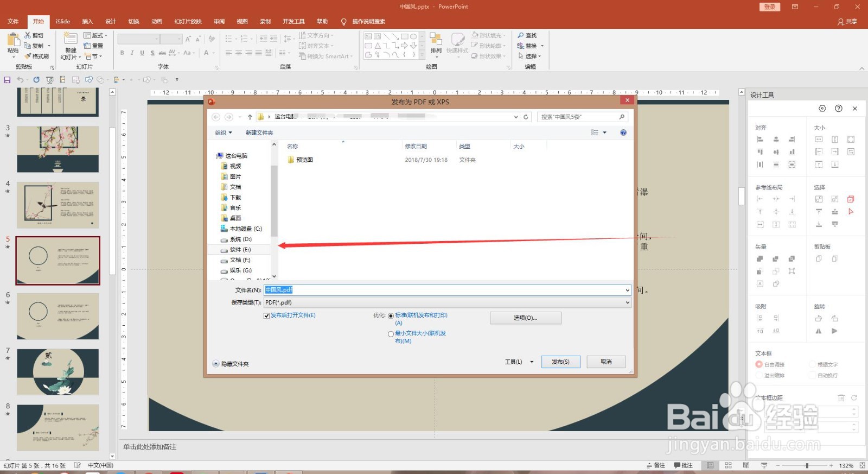Select 软件 (E:) drive in the tree
Screen dimensions: 868x474
click(x=240, y=250)
